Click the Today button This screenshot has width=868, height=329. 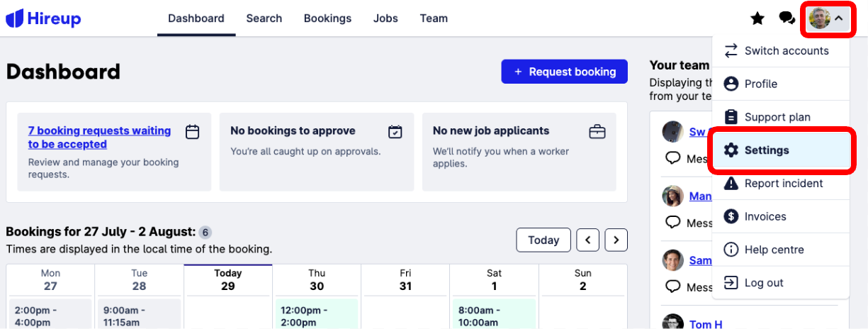543,240
